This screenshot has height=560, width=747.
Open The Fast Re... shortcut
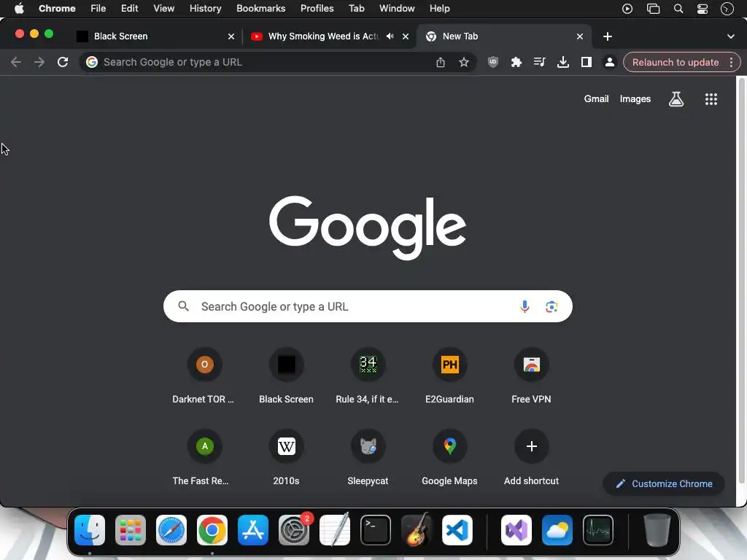coord(204,458)
